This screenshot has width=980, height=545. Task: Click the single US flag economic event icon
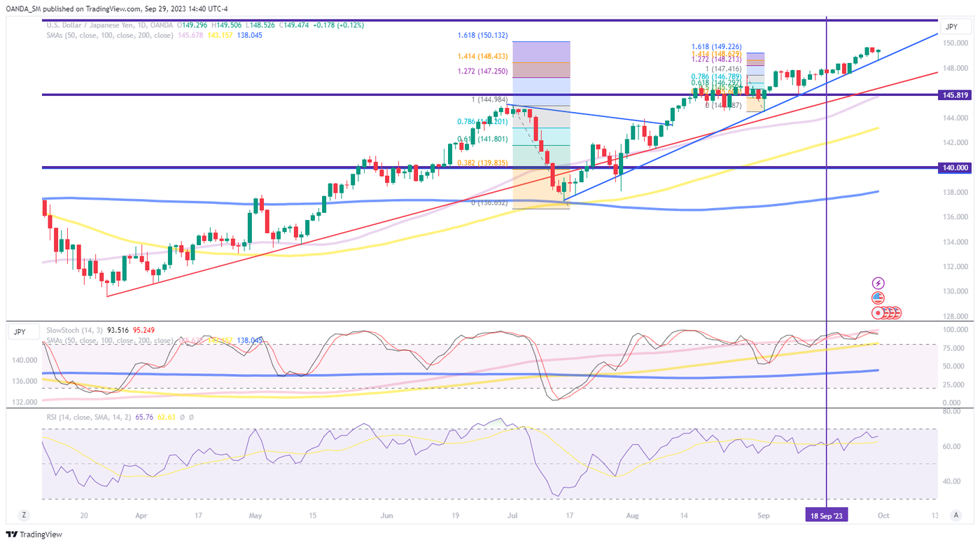coord(878,298)
